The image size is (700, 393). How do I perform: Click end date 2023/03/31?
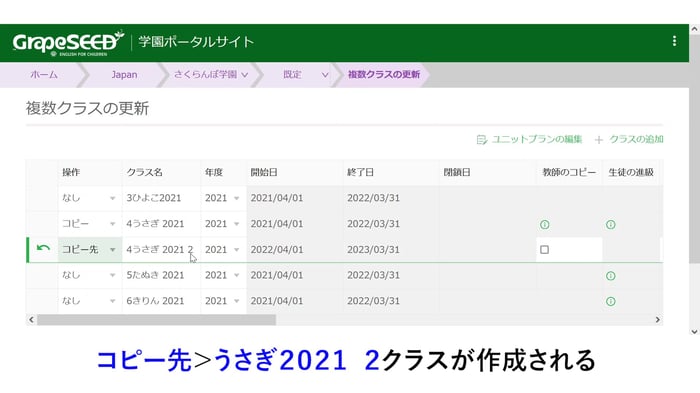point(374,250)
